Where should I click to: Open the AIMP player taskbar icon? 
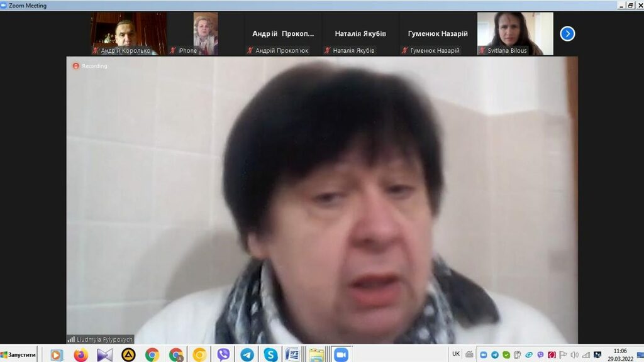point(128,354)
